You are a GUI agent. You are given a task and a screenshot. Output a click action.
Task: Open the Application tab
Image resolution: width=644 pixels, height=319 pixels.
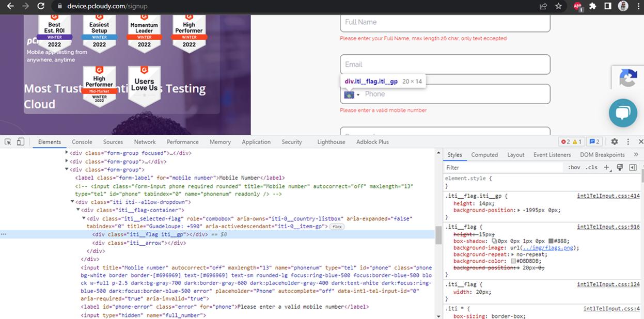256,141
